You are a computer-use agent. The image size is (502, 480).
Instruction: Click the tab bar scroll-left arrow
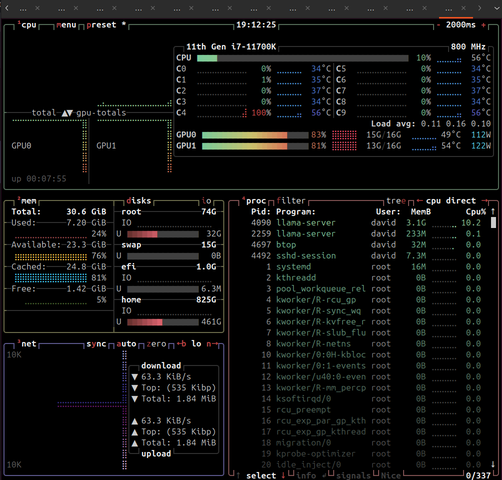pyautogui.click(x=7, y=8)
